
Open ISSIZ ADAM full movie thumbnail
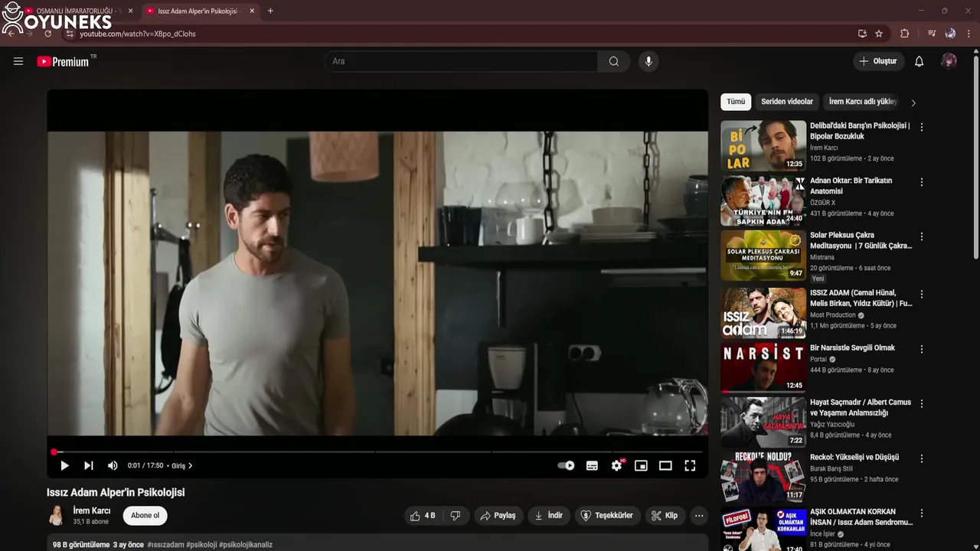click(x=763, y=312)
